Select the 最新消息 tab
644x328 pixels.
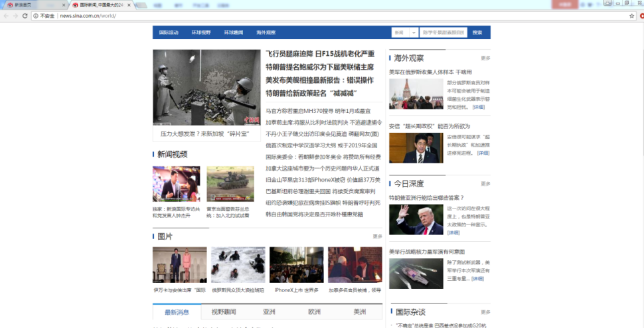click(x=177, y=312)
